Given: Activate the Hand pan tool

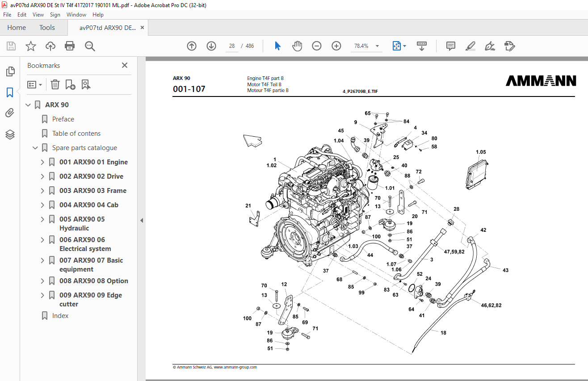Looking at the screenshot, I should [297, 46].
